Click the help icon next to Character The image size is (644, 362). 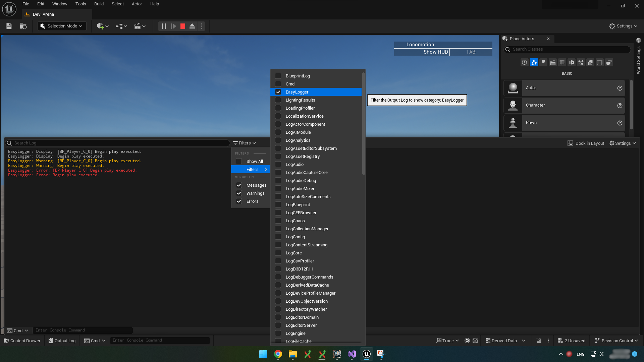tap(620, 106)
